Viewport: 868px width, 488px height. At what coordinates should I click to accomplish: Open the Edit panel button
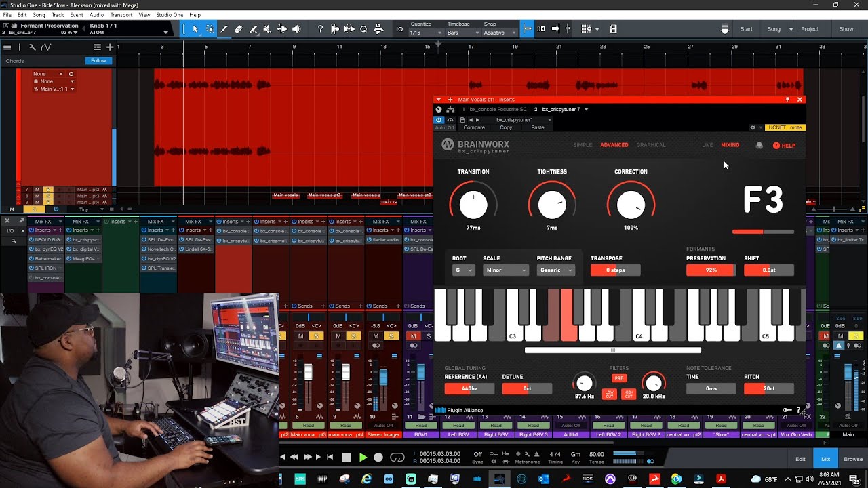point(800,459)
